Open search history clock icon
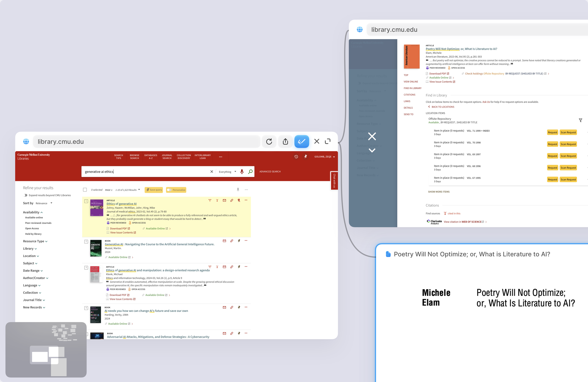The image size is (588, 382). [x=296, y=157]
